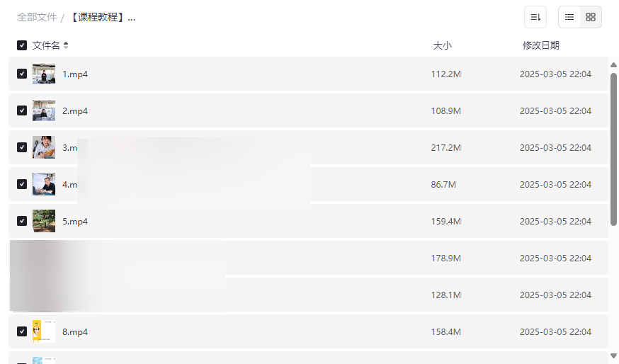This screenshot has height=364, width=619.
Task: Uncheck the 8.mp4 file checkbox
Action: (x=22, y=331)
